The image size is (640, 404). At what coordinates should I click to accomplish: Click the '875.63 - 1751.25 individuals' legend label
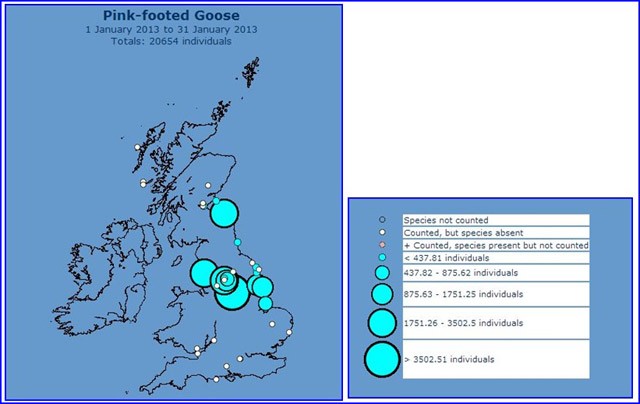tap(463, 294)
